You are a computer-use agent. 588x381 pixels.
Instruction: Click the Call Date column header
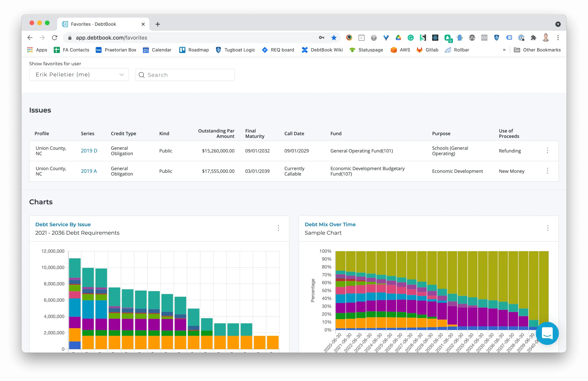[294, 133]
